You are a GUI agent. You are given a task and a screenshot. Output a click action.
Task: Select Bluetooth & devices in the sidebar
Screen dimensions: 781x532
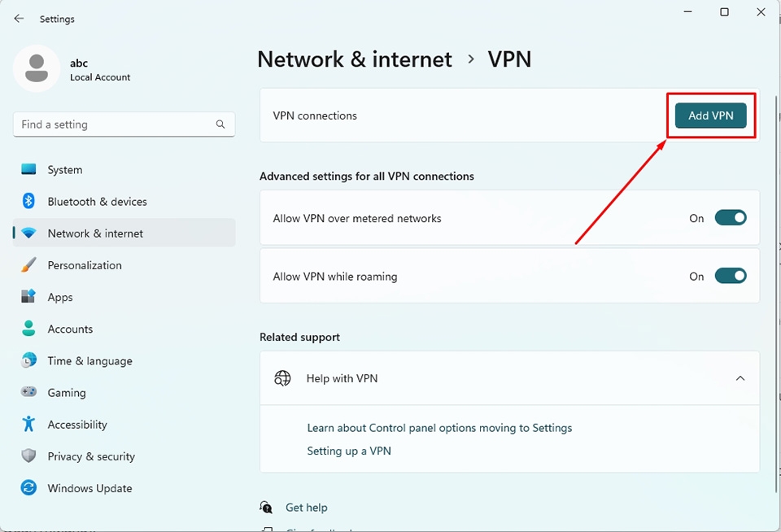point(97,201)
